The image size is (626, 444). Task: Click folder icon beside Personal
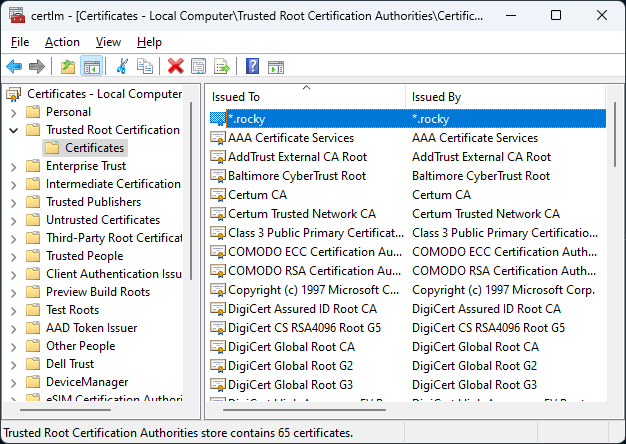(33, 112)
